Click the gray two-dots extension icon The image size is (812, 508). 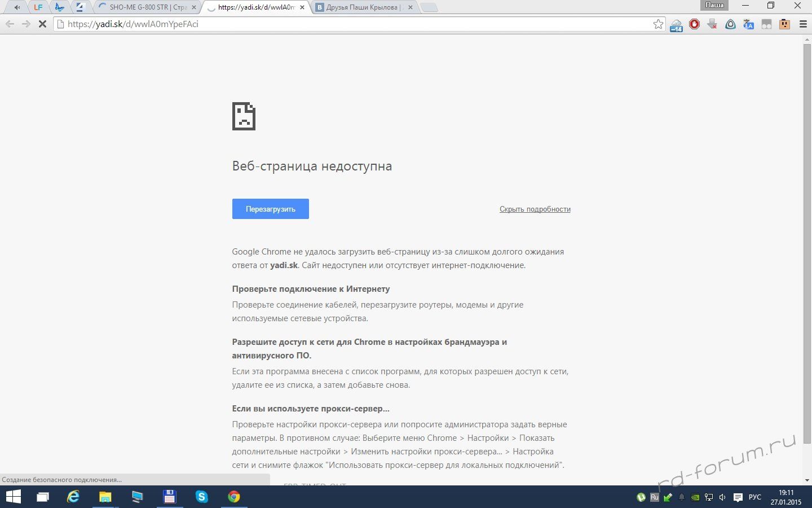[766, 24]
